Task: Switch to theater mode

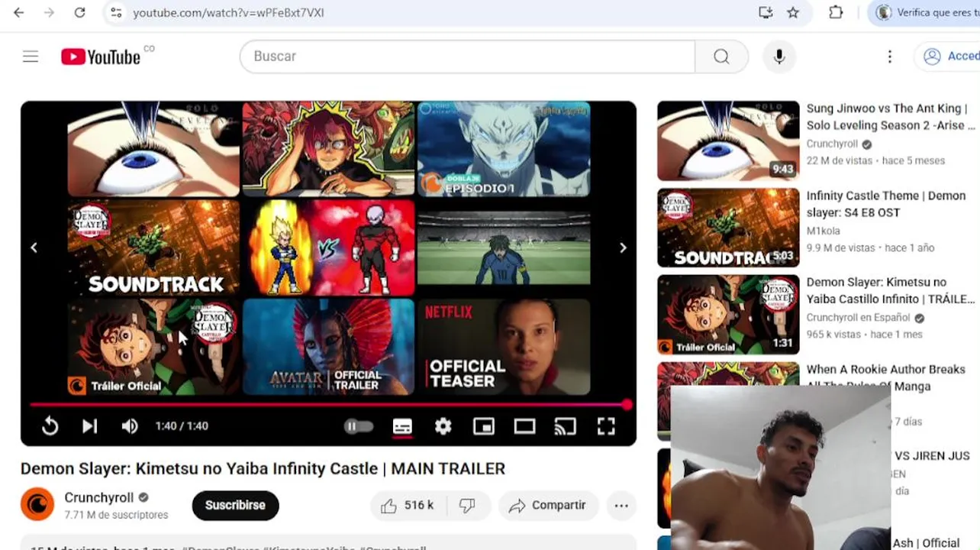Action: click(x=524, y=426)
